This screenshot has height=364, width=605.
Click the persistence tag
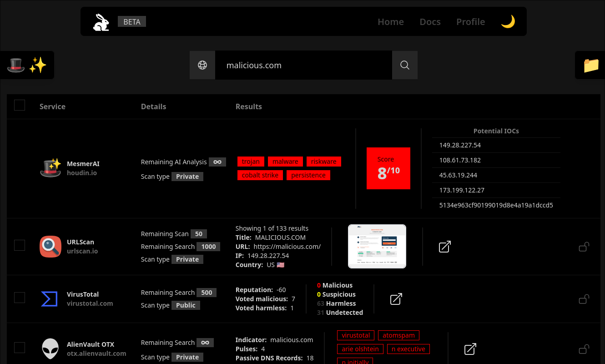click(x=308, y=175)
